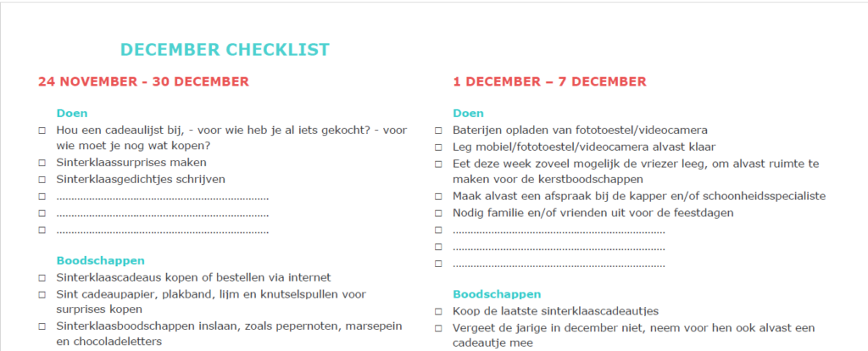Tick the 'Sinterklaassurprises maken' checkbox
This screenshot has height=351, width=868.
42,163
